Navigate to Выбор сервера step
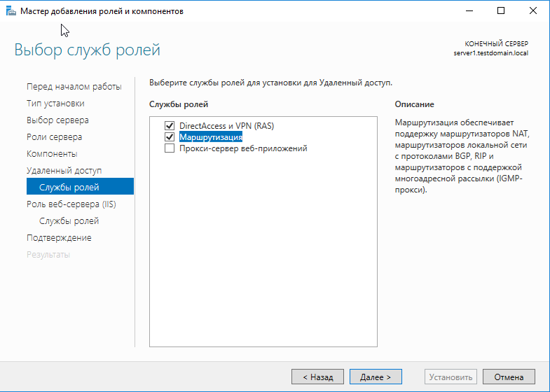The width and height of the screenshot is (550, 392). [x=57, y=120]
